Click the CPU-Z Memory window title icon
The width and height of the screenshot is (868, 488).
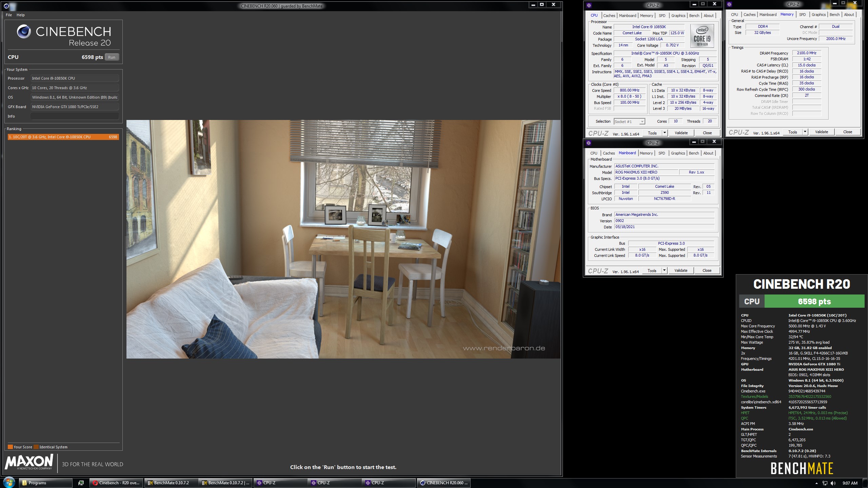coord(729,4)
